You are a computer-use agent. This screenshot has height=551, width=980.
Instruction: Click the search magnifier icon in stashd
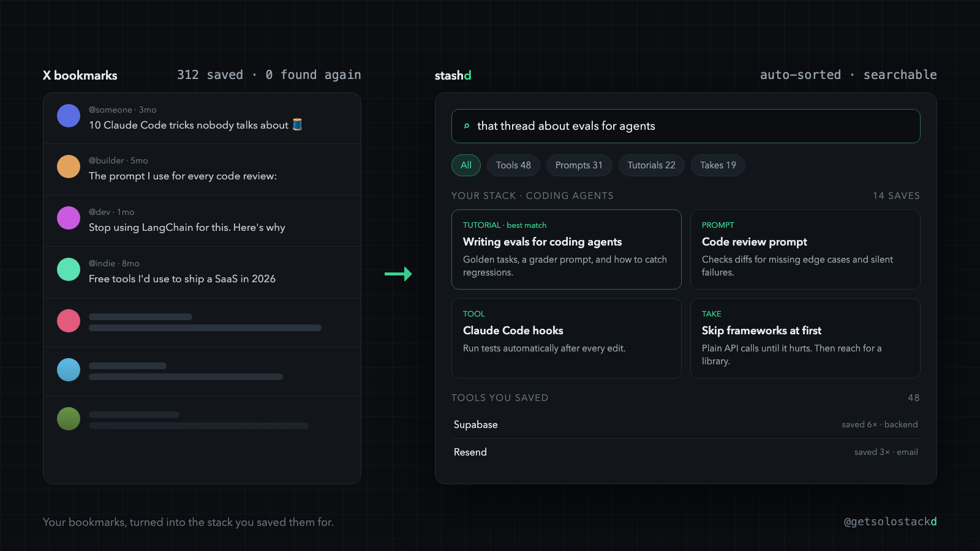tap(467, 126)
